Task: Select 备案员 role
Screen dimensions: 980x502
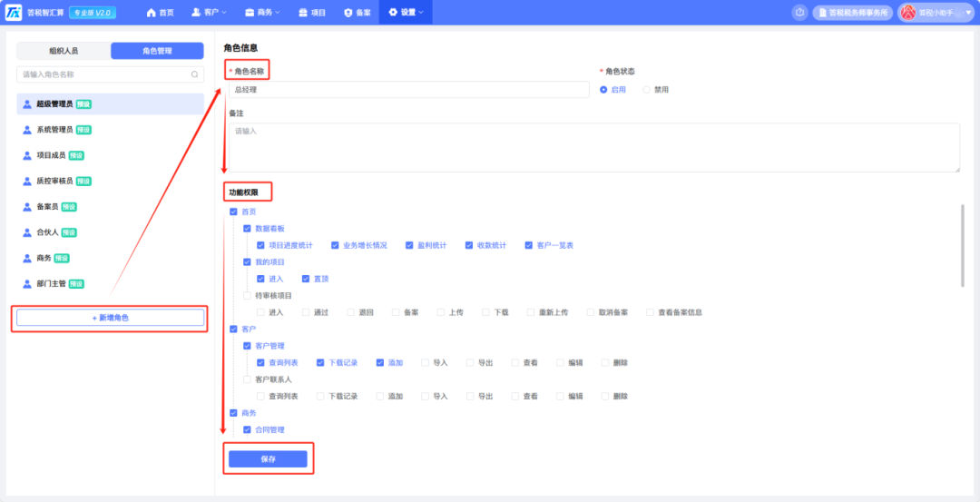Action: click(110, 207)
